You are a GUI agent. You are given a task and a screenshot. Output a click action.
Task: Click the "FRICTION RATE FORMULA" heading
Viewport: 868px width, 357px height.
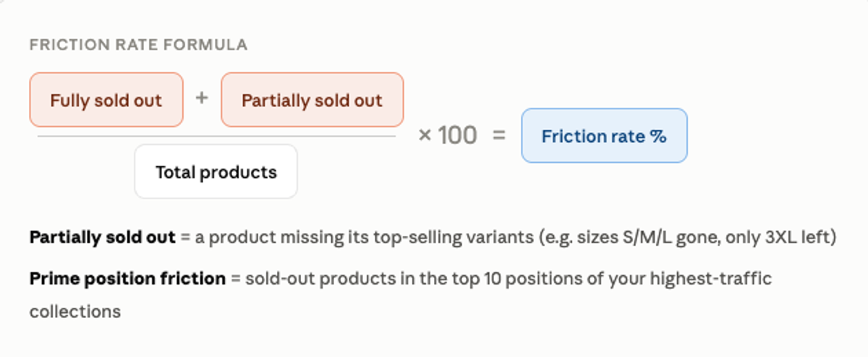coord(138,45)
